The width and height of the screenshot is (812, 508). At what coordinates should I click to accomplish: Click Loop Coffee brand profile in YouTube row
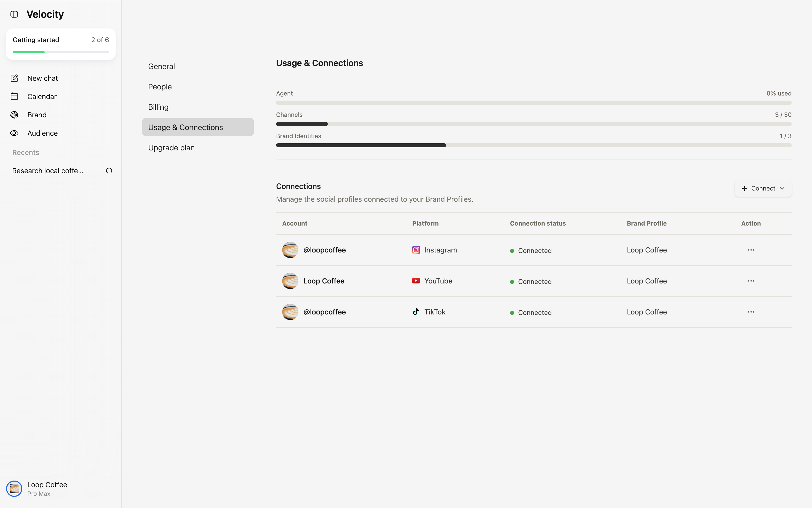point(647,281)
